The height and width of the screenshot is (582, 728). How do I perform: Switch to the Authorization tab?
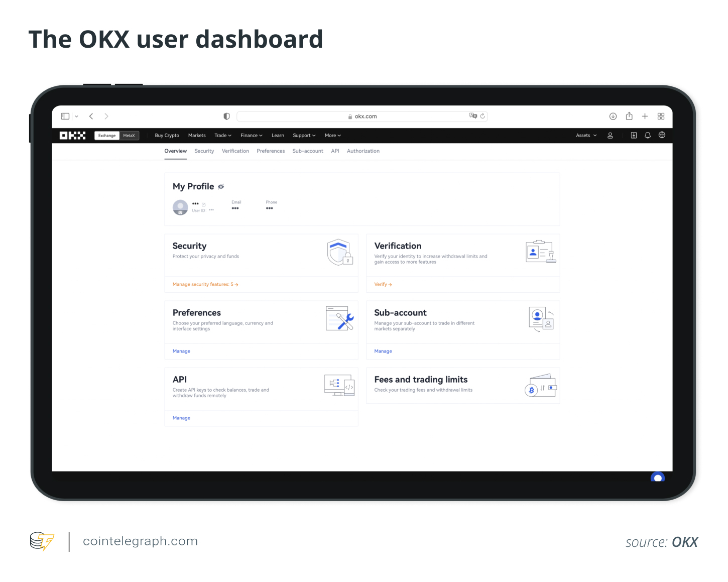point(363,151)
